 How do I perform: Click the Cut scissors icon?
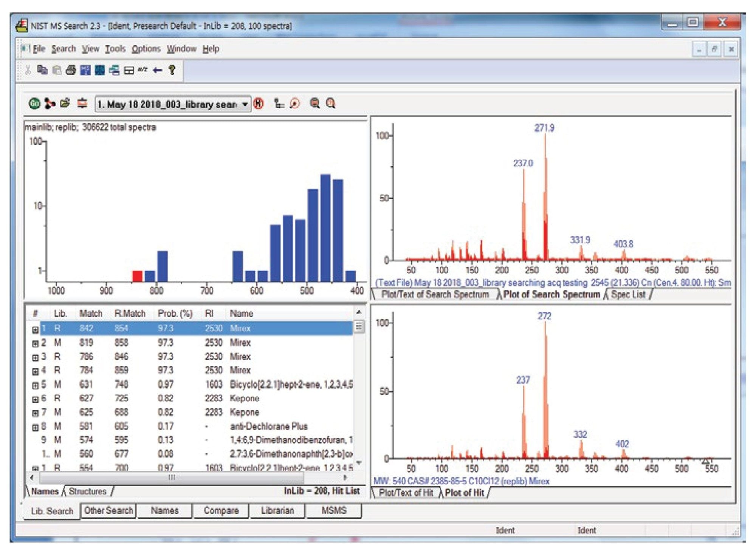tap(28, 70)
